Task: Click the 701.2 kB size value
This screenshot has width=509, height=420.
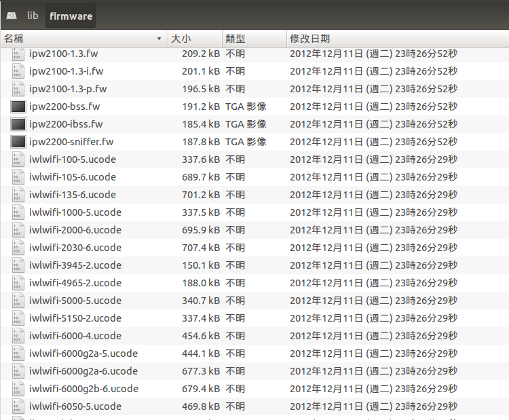Action: tap(201, 195)
